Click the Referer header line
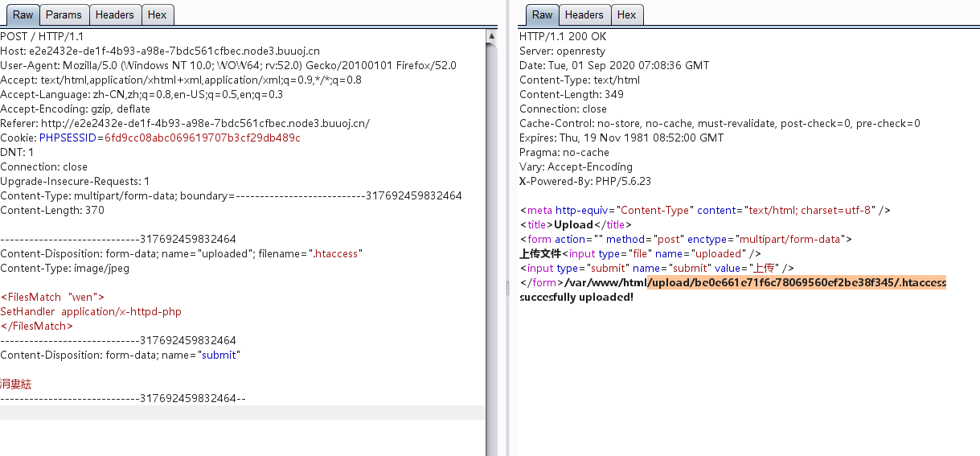This screenshot has width=980, height=456. pos(185,123)
